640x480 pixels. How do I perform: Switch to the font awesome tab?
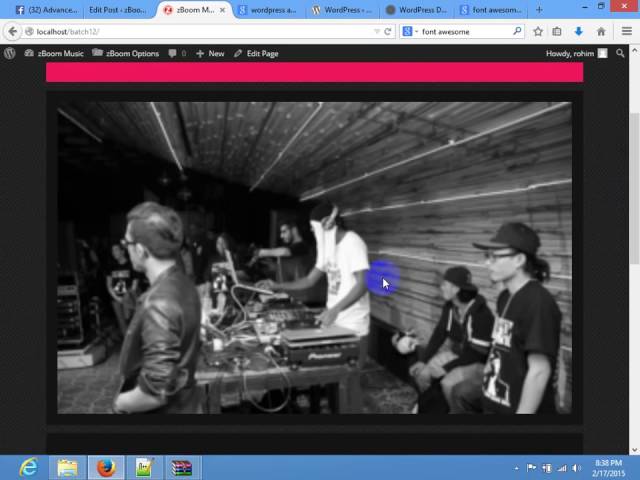493,10
